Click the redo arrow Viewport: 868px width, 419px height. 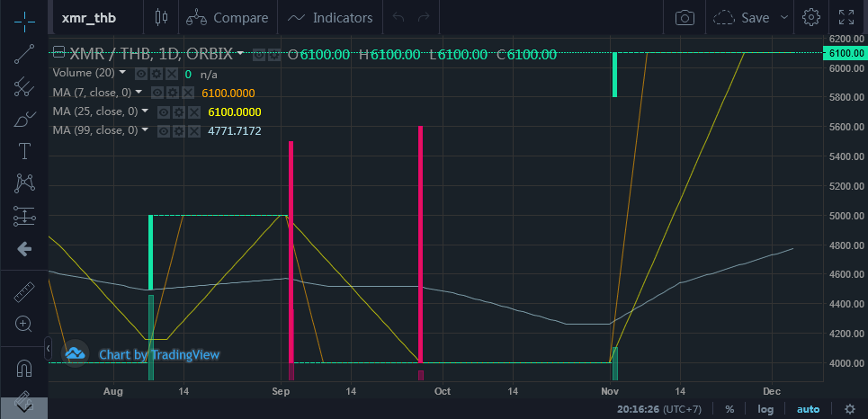(424, 18)
